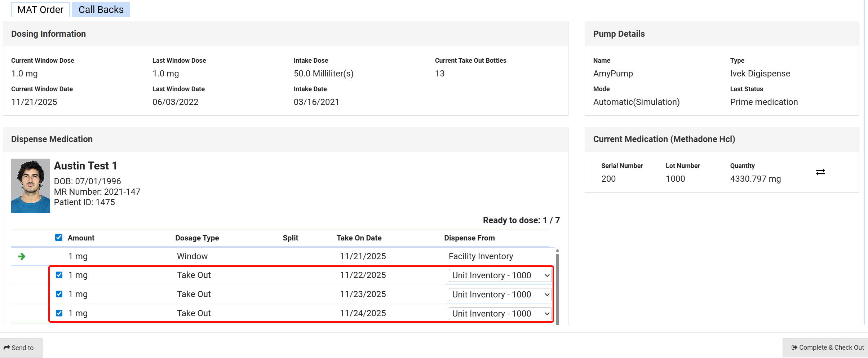Click the Austin Test 1 patient name

pos(85,166)
